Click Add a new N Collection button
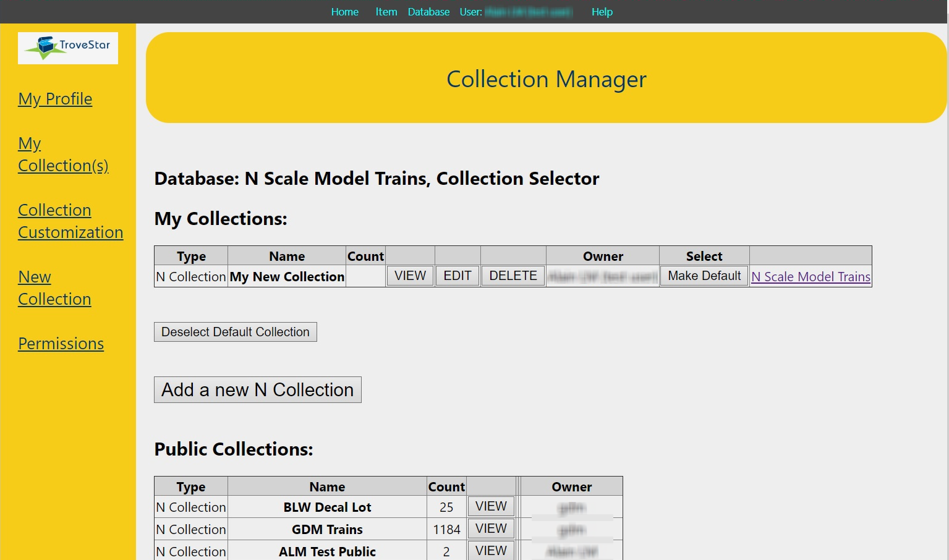The height and width of the screenshot is (560, 949). pyautogui.click(x=258, y=390)
